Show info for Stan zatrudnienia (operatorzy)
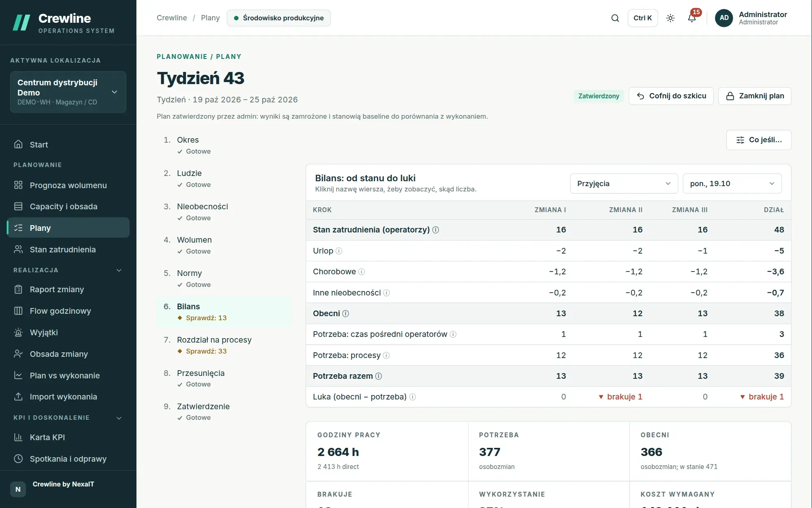This screenshot has width=812, height=508. tap(436, 230)
